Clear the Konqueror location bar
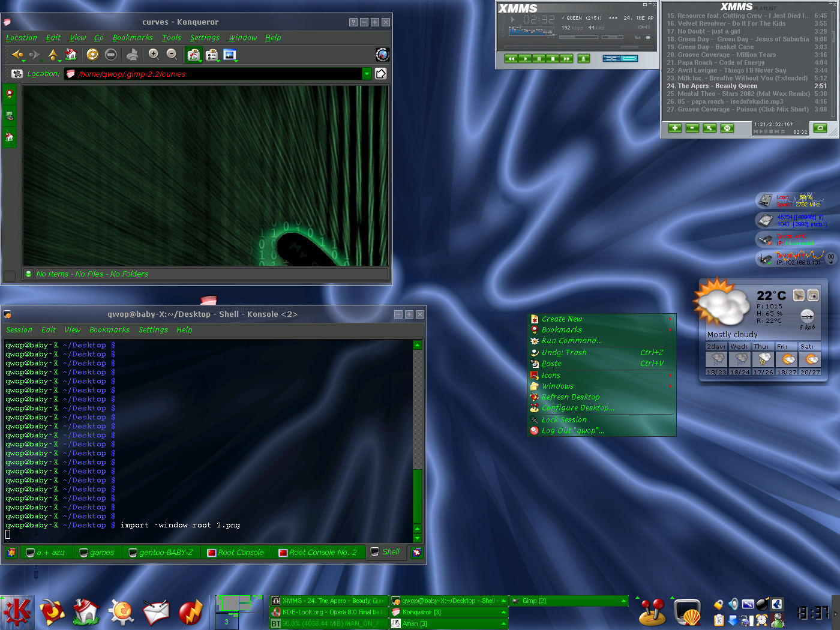 17,74
